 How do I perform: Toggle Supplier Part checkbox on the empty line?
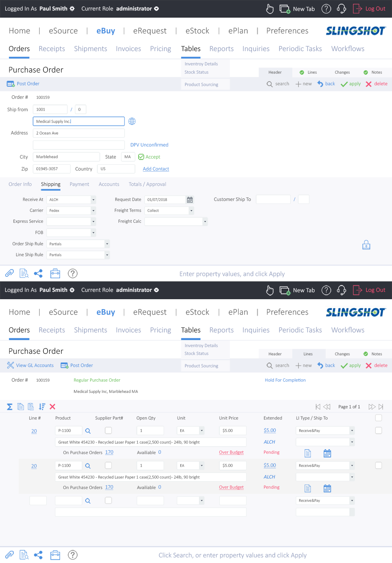(108, 500)
